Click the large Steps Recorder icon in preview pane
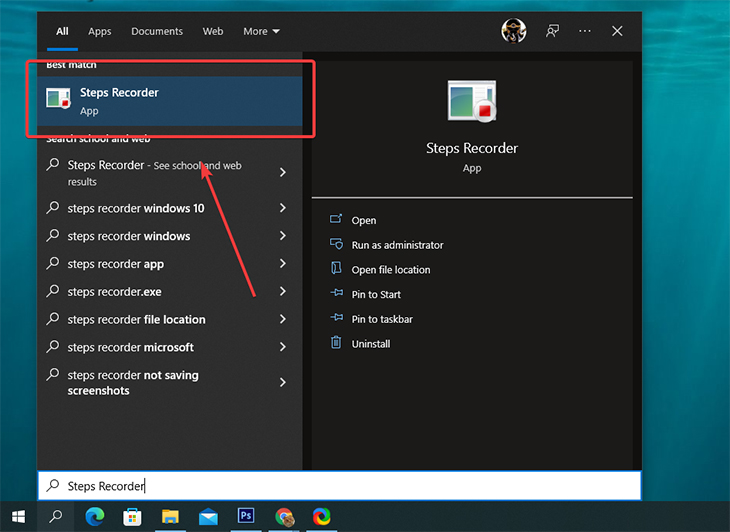This screenshot has height=532, width=730. (472, 101)
